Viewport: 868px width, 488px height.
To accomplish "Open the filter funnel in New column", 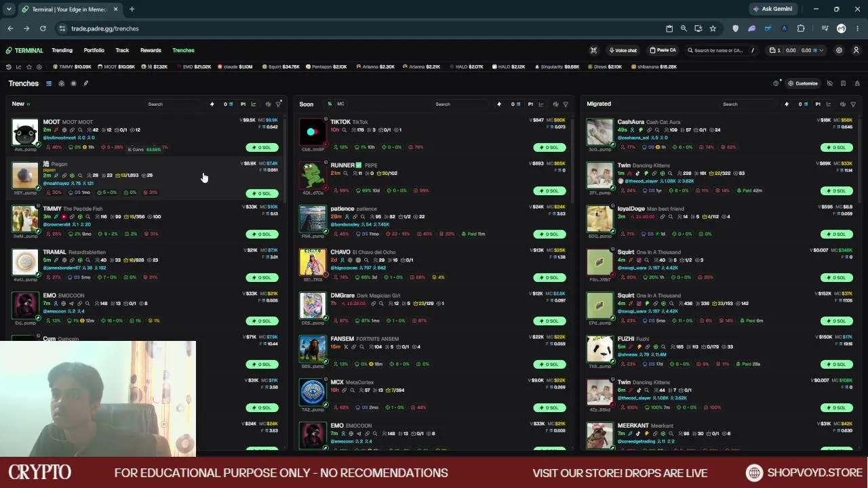I will coord(278,104).
